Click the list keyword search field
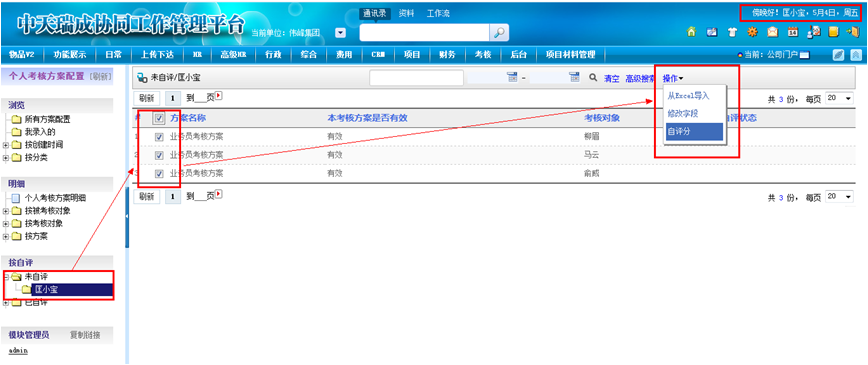Viewport: 868px width, 365px height. click(416, 78)
